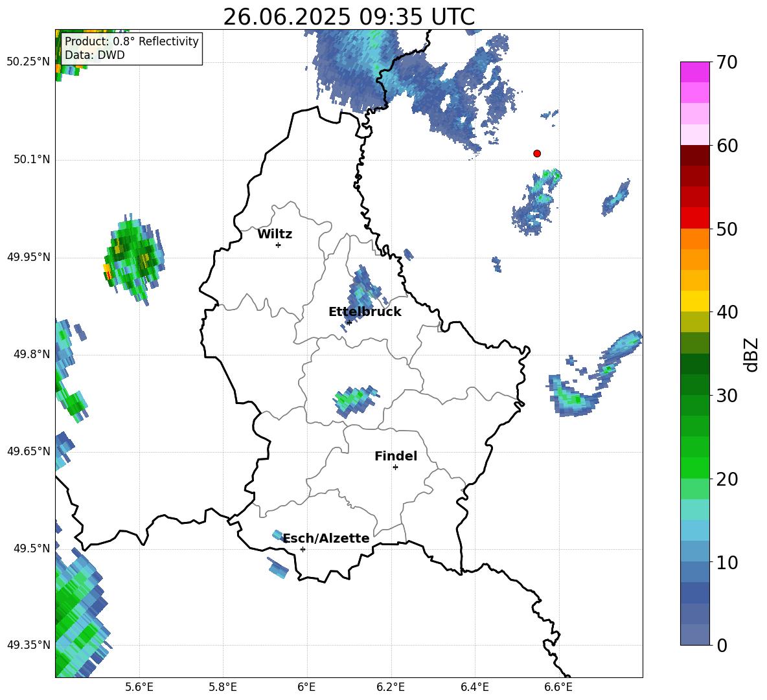The image size is (767, 700).
Task: Click the orange colorbar segment above 50
Action: click(695, 239)
